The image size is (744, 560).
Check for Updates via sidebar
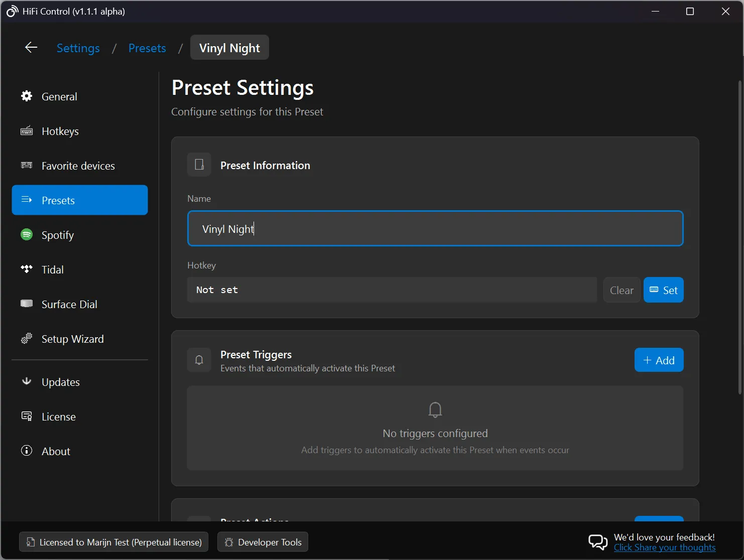(x=60, y=382)
